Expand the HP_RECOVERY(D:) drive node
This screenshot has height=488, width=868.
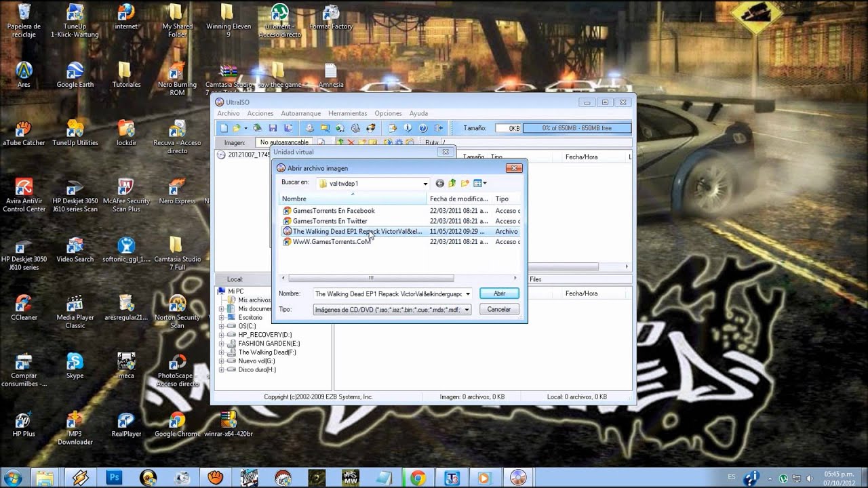tap(221, 335)
